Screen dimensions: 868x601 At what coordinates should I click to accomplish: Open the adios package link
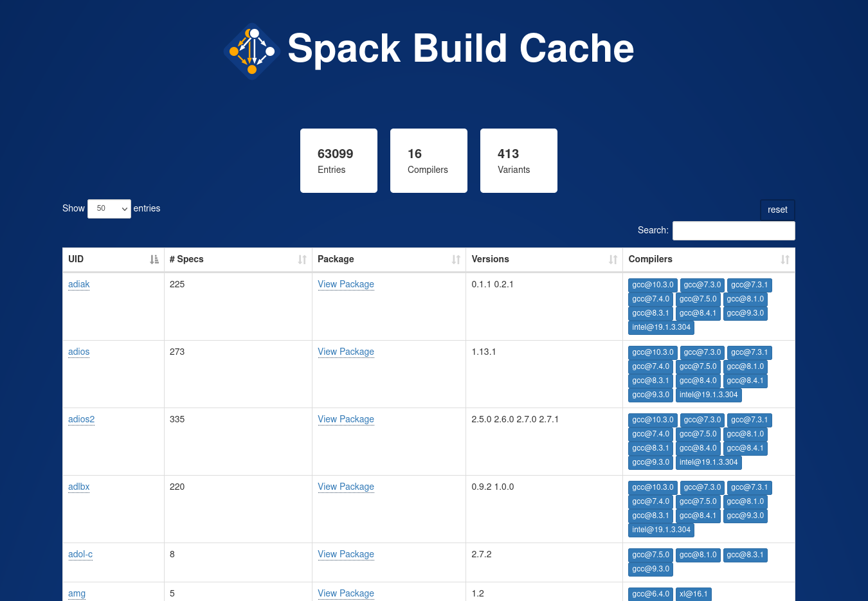coord(79,352)
